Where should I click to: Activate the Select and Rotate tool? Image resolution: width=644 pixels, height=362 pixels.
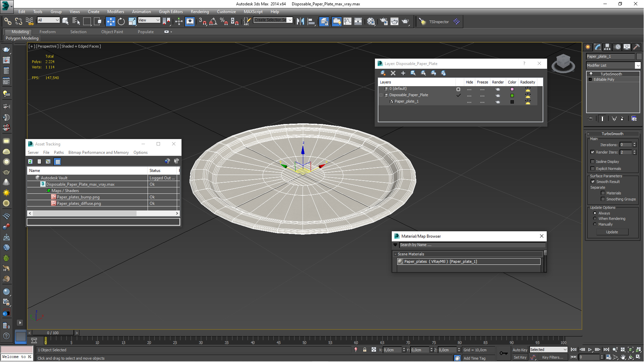[x=121, y=21]
